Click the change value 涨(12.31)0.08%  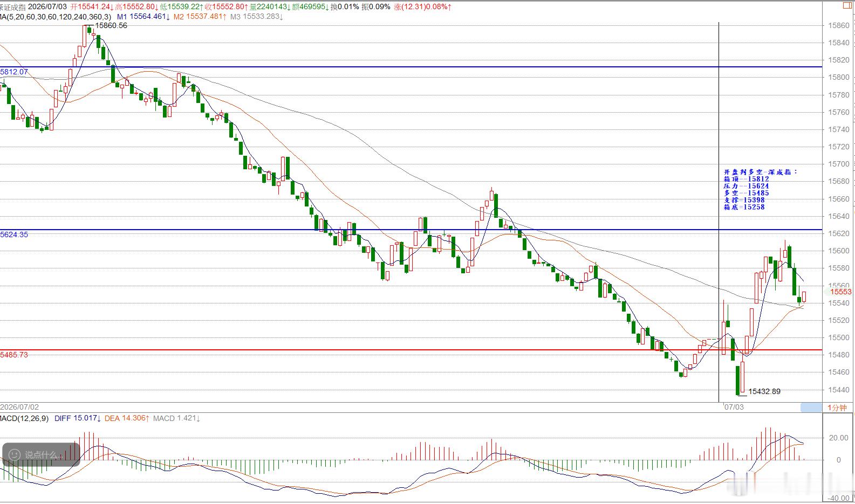click(x=423, y=7)
